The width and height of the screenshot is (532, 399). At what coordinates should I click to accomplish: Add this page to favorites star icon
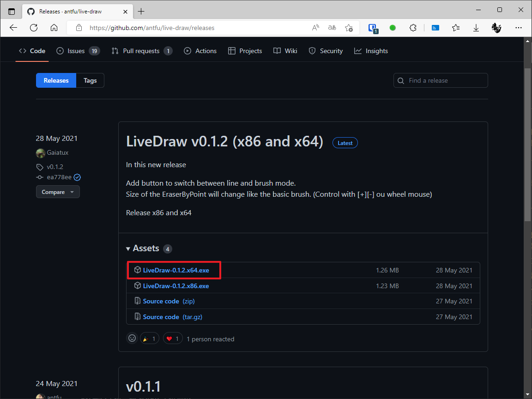[349, 28]
